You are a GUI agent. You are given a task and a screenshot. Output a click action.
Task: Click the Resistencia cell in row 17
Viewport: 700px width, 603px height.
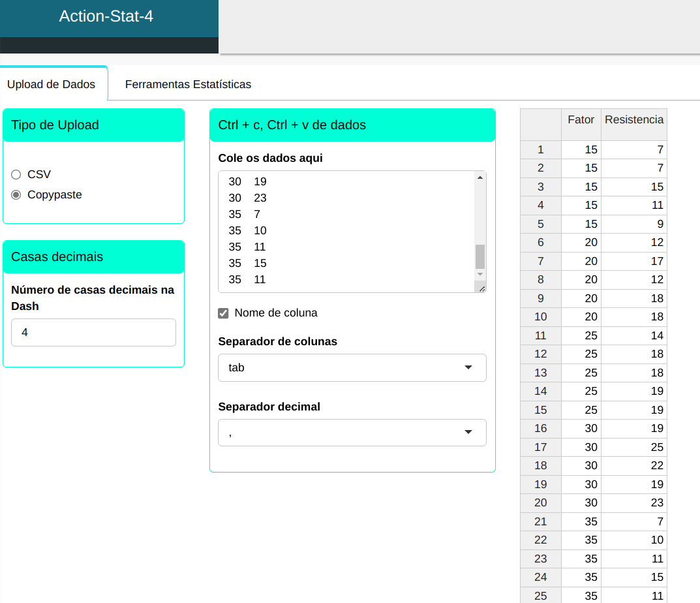(633, 447)
